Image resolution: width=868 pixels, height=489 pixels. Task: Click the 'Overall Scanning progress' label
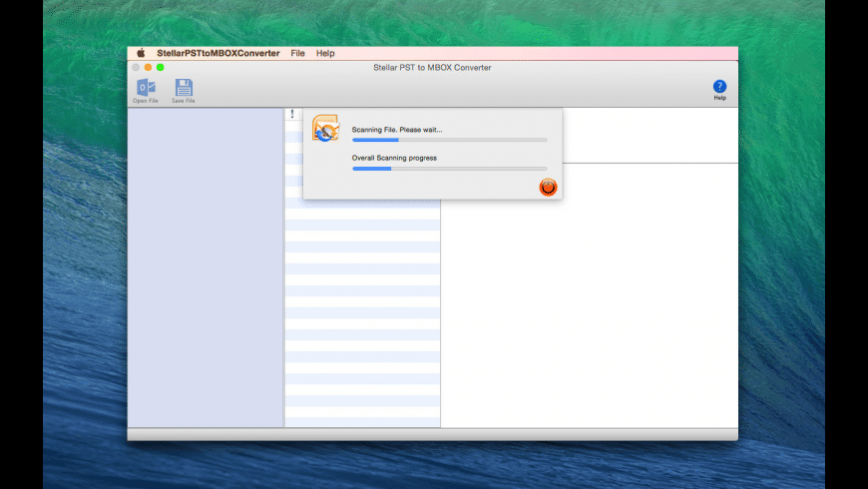(x=394, y=158)
